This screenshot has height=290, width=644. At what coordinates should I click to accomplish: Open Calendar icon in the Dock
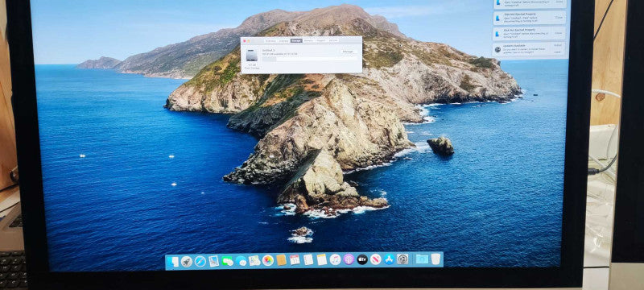pyautogui.click(x=295, y=259)
